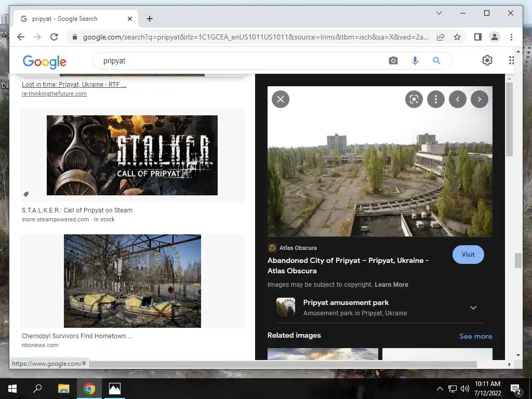Reload the page with the refresh icon
532x399 pixels.
[54, 37]
